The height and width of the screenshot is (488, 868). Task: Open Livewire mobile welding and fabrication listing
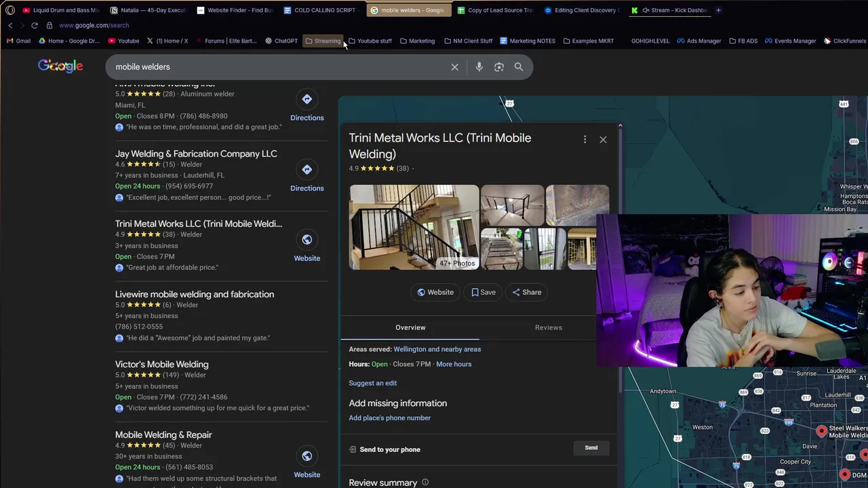[195, 294]
